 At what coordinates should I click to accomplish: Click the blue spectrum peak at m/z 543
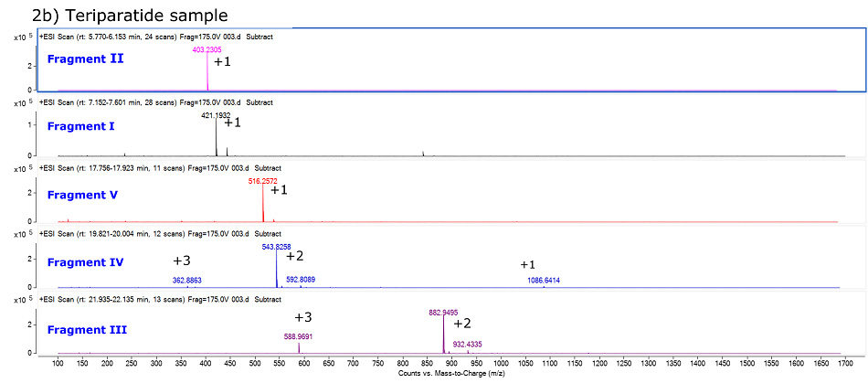tap(276, 269)
